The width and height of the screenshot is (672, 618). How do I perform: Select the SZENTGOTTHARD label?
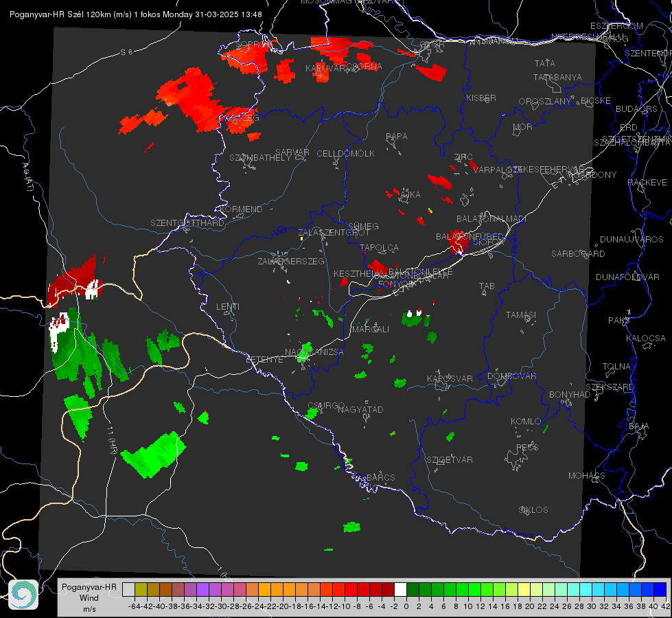187,223
